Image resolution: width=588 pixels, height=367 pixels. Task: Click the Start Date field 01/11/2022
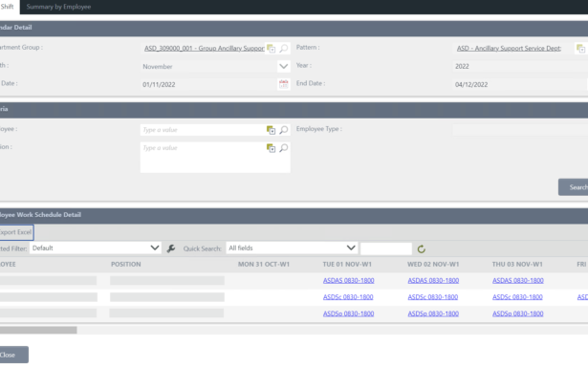pyautogui.click(x=208, y=84)
